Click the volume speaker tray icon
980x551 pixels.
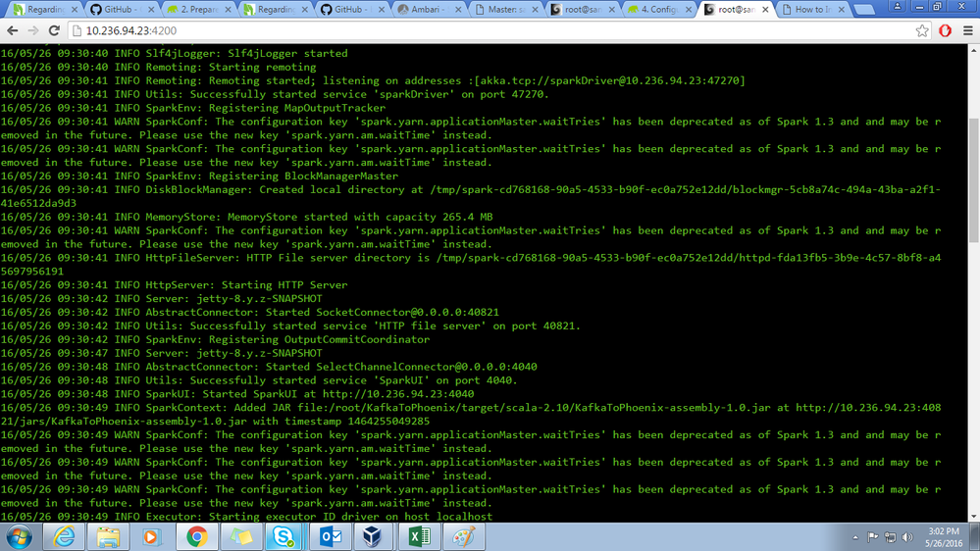pyautogui.click(x=907, y=537)
